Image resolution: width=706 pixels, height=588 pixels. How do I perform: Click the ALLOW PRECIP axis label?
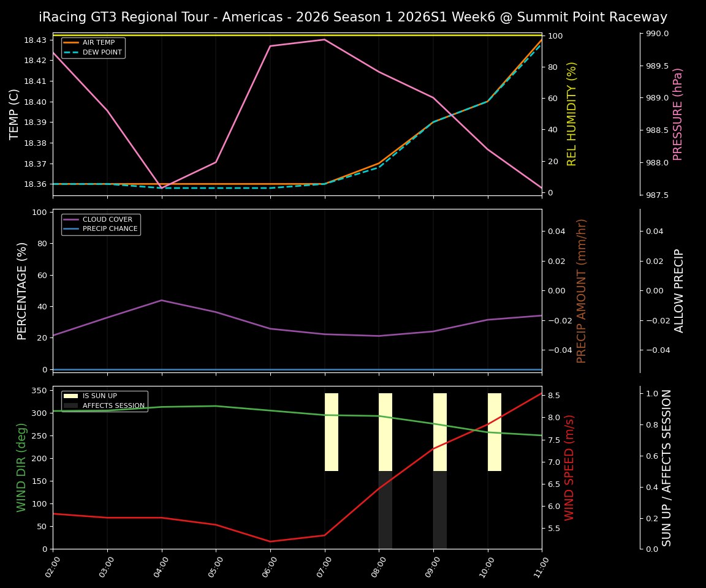point(679,290)
